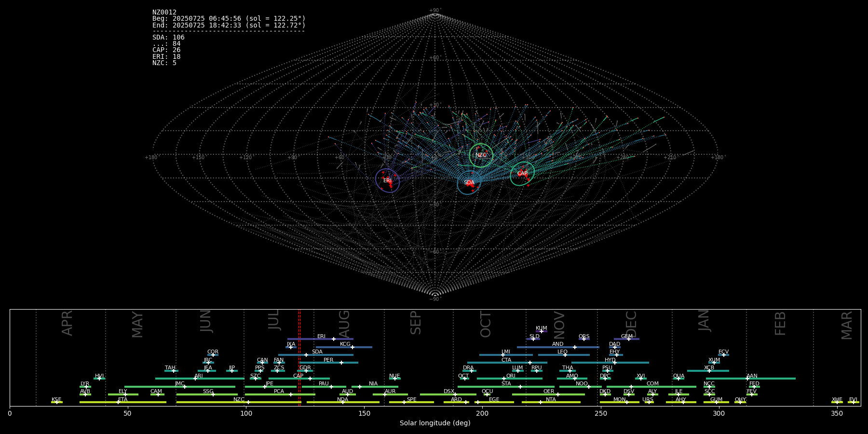The width and height of the screenshot is (868, 434).
Task: Click the CAP radiant circle on sky map
Action: (522, 174)
